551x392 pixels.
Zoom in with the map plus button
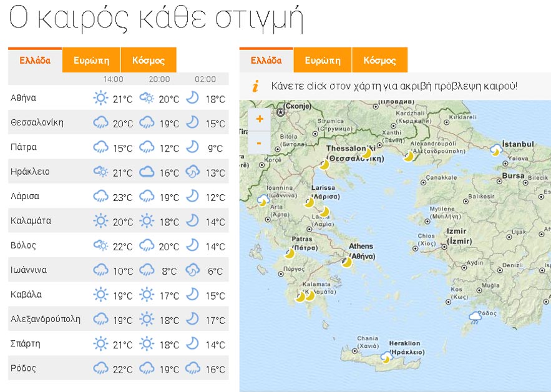(260, 120)
